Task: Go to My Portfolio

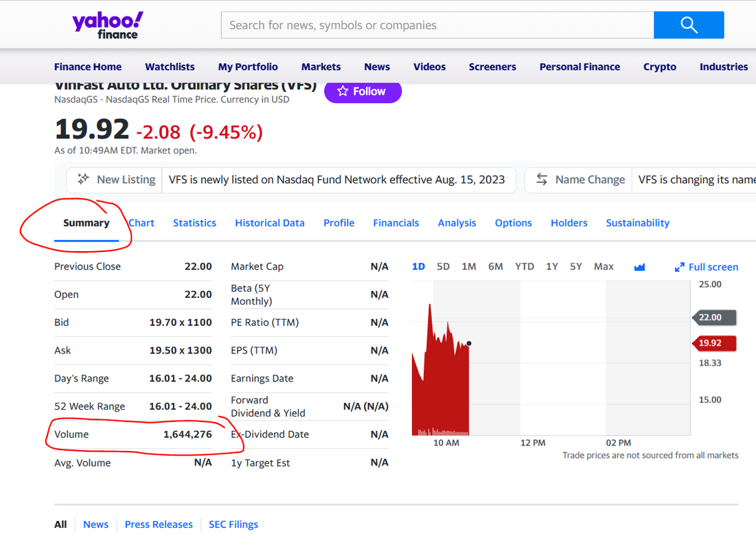Action: point(248,67)
